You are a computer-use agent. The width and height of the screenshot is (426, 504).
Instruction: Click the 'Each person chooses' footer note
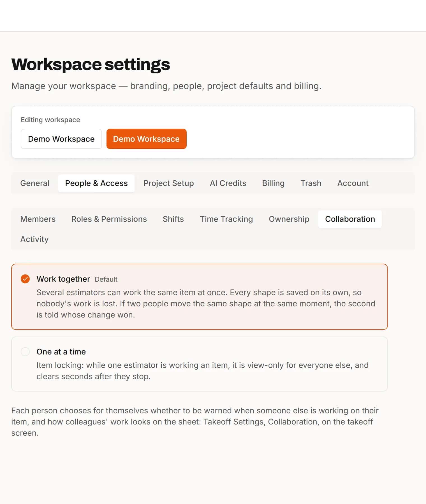pos(195,422)
